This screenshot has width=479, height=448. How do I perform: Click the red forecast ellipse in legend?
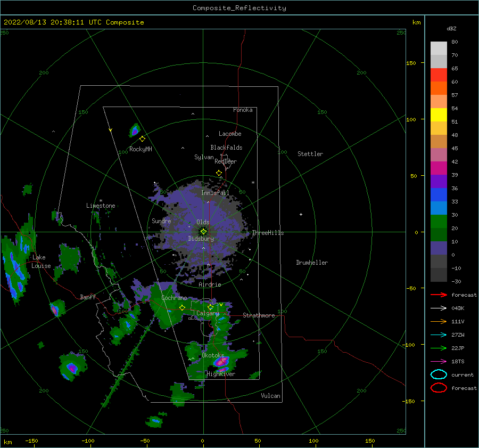(439, 388)
